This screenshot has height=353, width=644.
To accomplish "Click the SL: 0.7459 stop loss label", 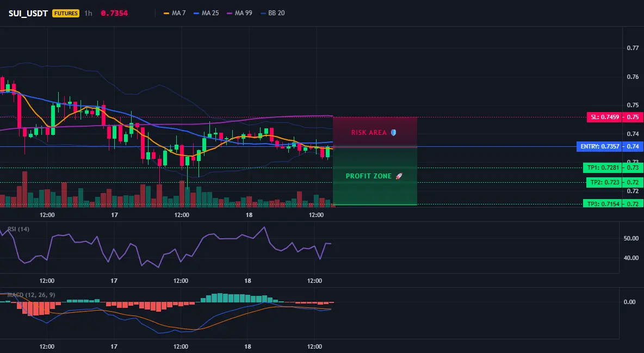I will (x=605, y=117).
